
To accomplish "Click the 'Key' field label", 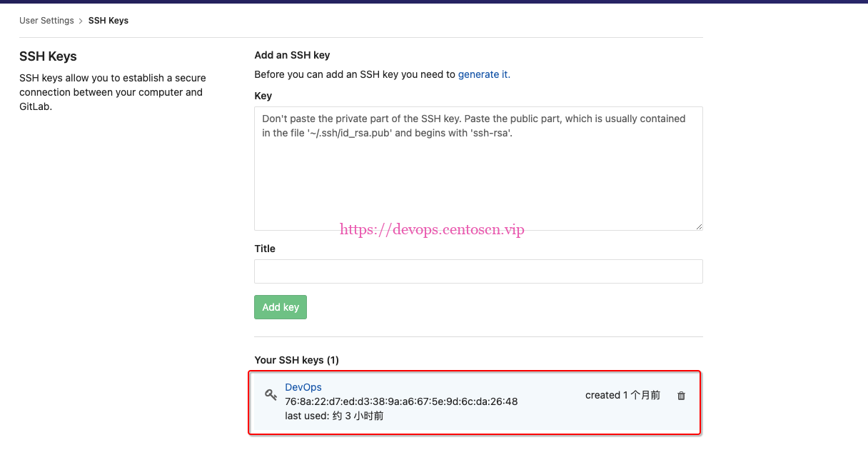I will point(263,96).
